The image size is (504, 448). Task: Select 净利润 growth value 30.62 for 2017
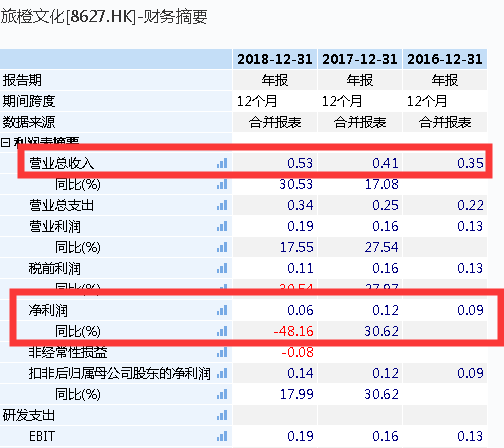(x=382, y=331)
